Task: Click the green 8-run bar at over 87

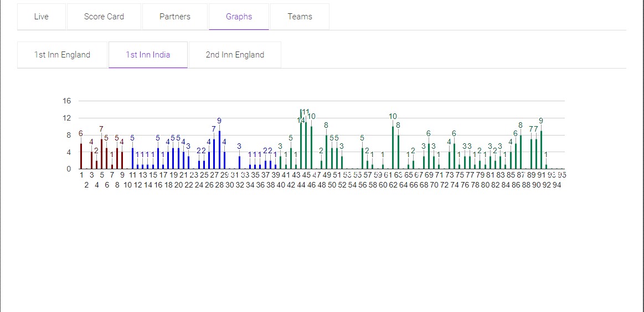Action: (521, 152)
